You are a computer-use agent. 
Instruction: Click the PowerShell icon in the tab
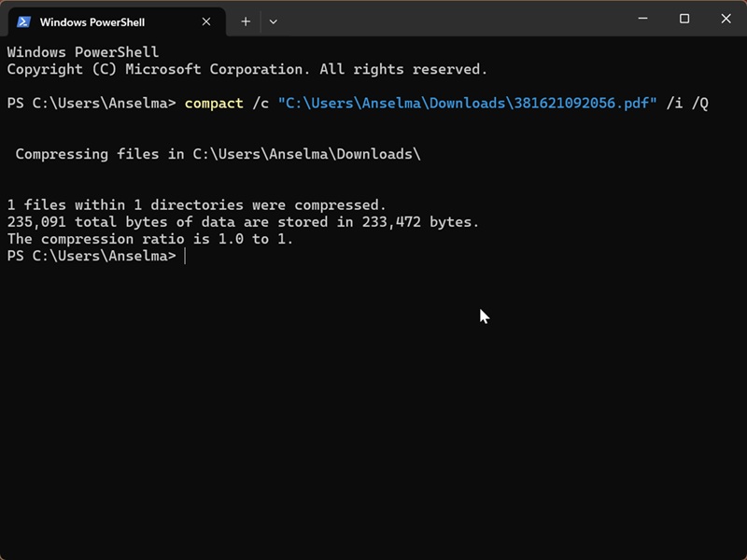[x=24, y=21]
